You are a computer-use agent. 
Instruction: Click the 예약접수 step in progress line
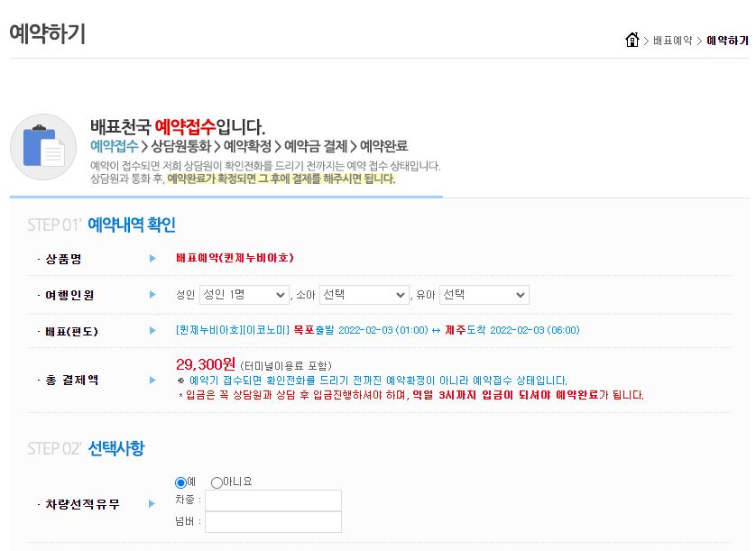click(x=115, y=145)
